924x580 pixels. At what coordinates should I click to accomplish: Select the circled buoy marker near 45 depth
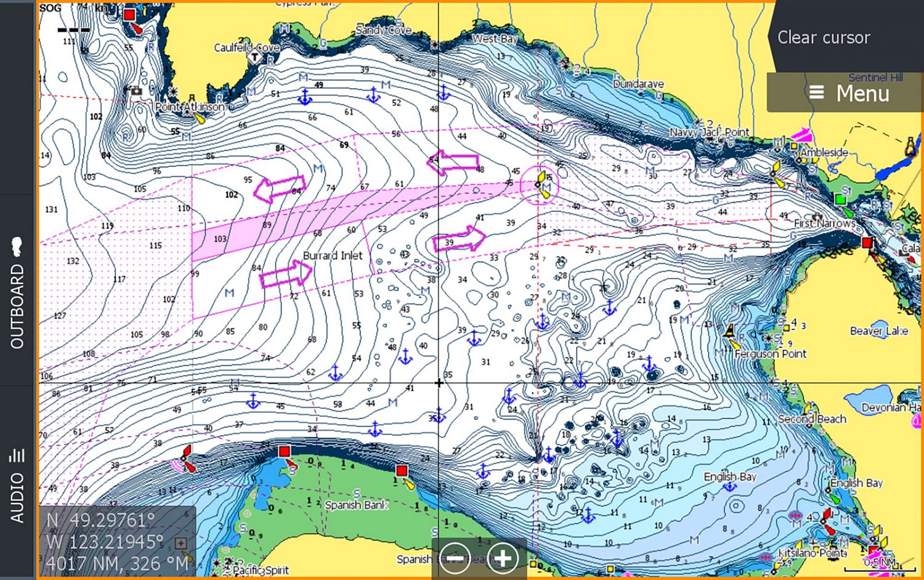[x=540, y=184]
